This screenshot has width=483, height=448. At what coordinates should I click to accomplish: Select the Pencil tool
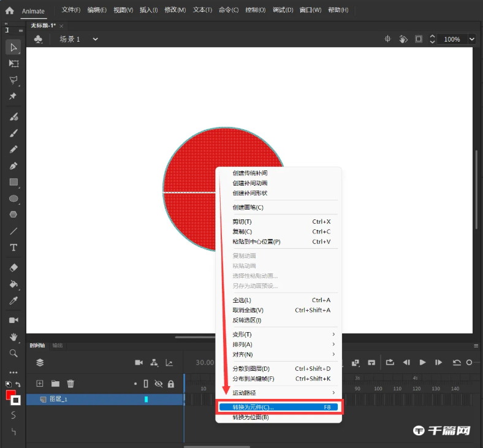[x=13, y=150]
